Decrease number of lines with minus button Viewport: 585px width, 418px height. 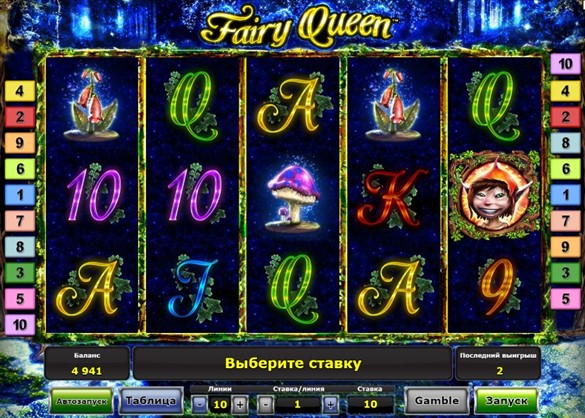tap(200, 404)
